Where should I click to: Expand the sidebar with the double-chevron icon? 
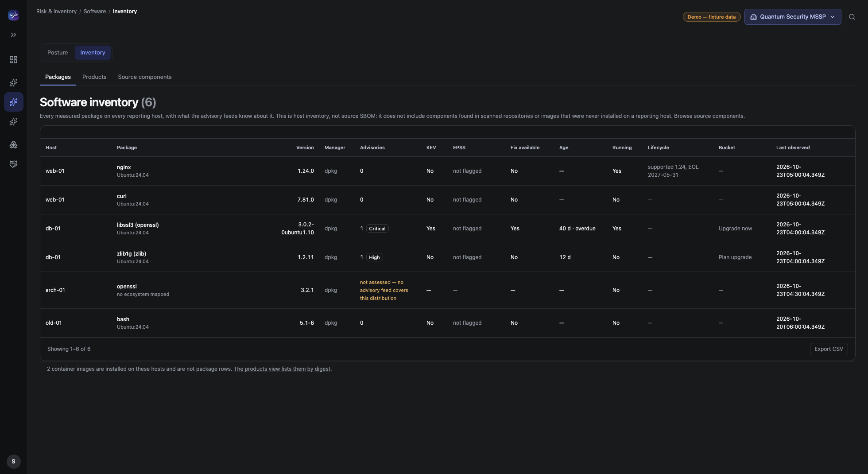14,35
